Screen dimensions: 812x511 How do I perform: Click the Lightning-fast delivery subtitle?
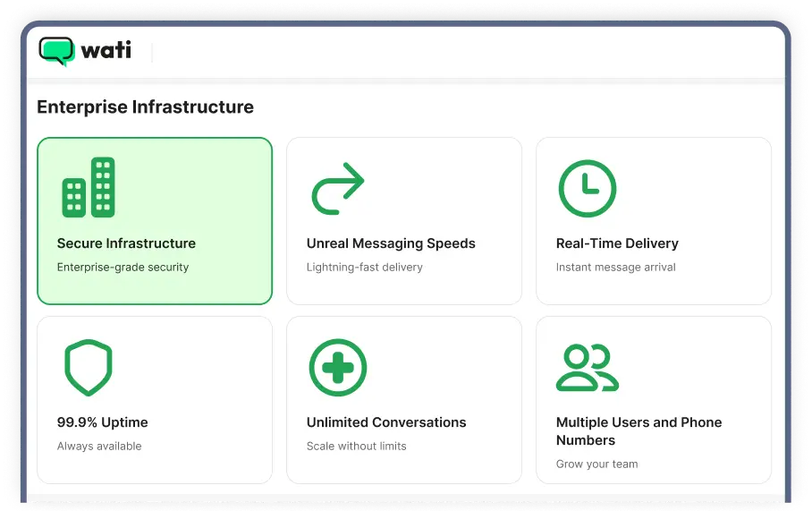[x=364, y=267]
